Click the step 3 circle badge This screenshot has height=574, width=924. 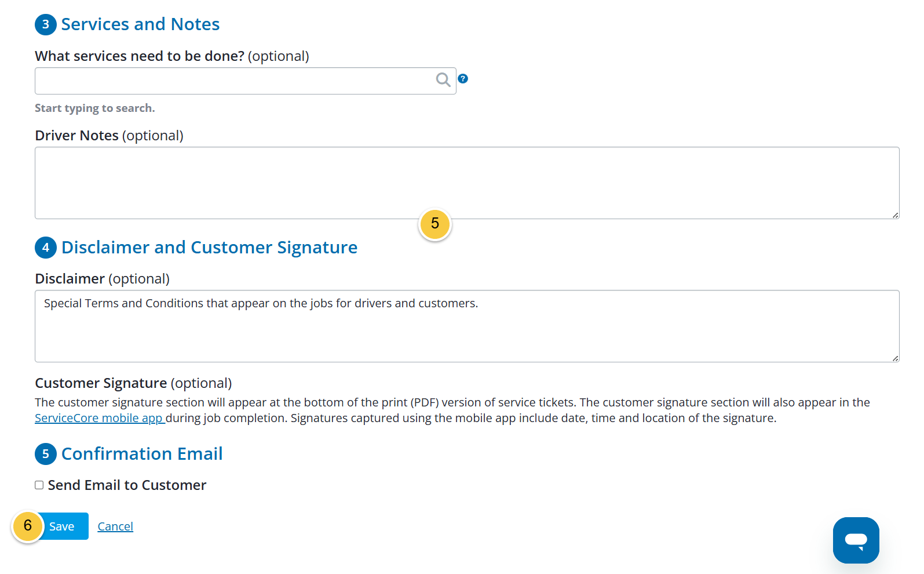tap(46, 24)
